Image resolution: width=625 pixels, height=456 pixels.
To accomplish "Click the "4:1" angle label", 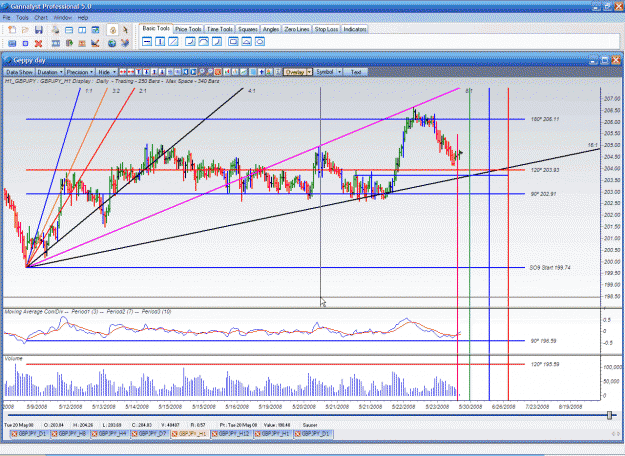I will coord(252,91).
